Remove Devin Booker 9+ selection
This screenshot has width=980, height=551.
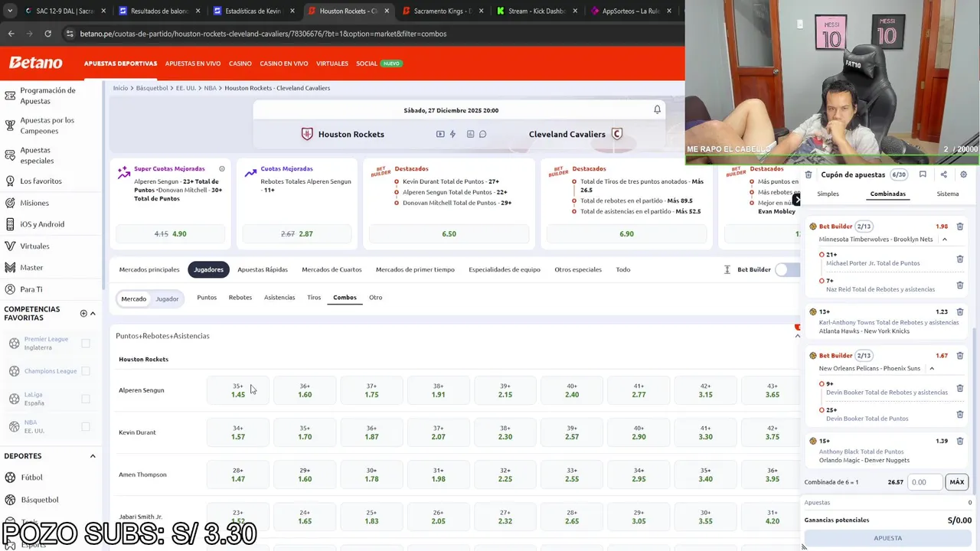click(x=959, y=388)
